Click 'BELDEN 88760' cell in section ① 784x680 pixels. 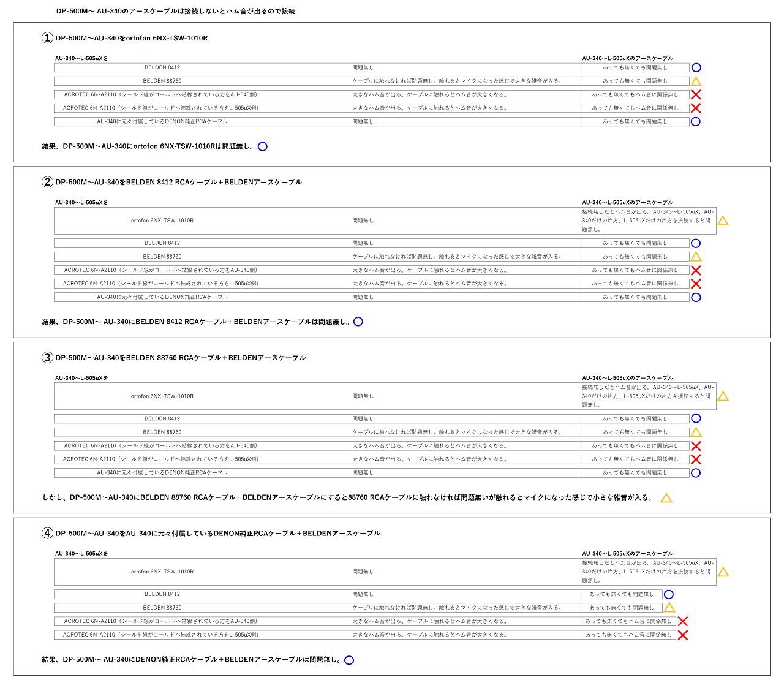pos(162,81)
